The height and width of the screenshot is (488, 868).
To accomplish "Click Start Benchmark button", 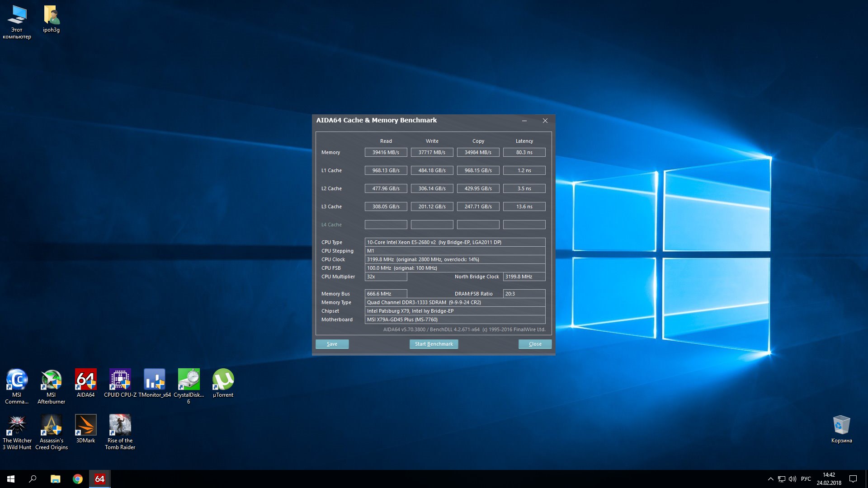I will click(x=434, y=344).
